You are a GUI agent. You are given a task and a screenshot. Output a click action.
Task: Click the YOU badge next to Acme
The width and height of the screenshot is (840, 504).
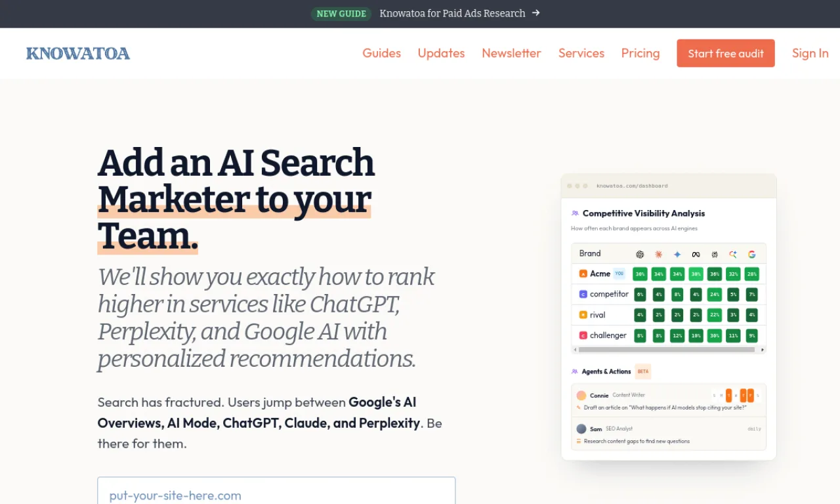click(x=619, y=274)
